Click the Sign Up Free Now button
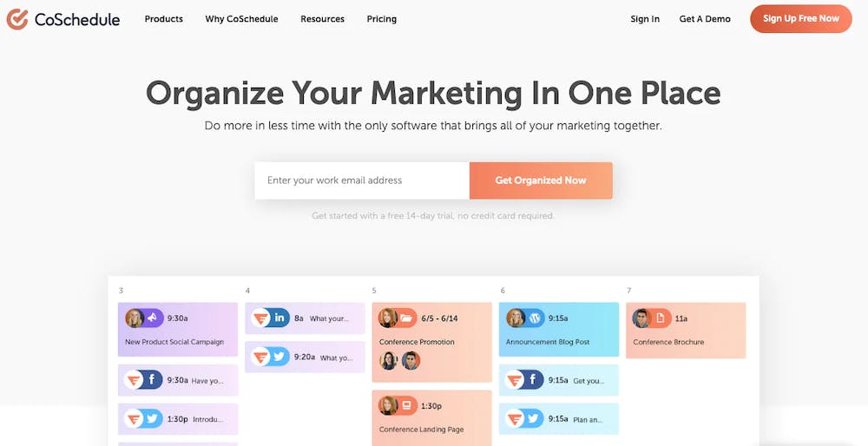Screen dimensions: 868x446 801,19
